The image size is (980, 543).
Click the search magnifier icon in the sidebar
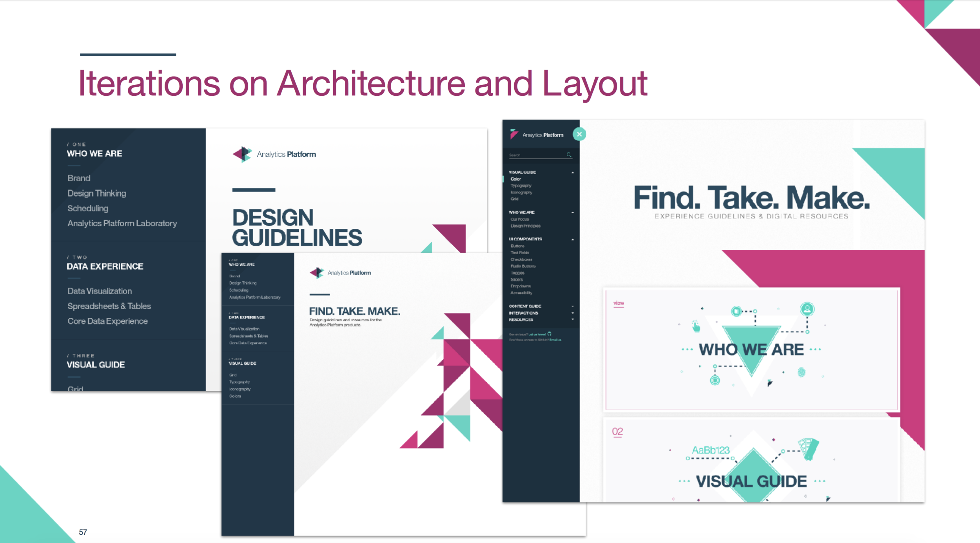(x=569, y=154)
